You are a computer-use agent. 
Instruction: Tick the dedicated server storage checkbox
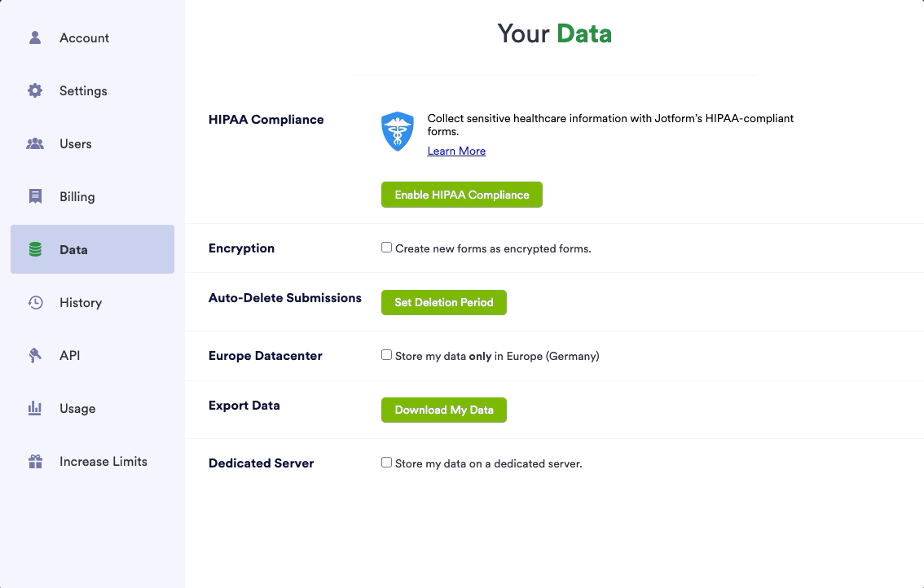[x=387, y=463]
